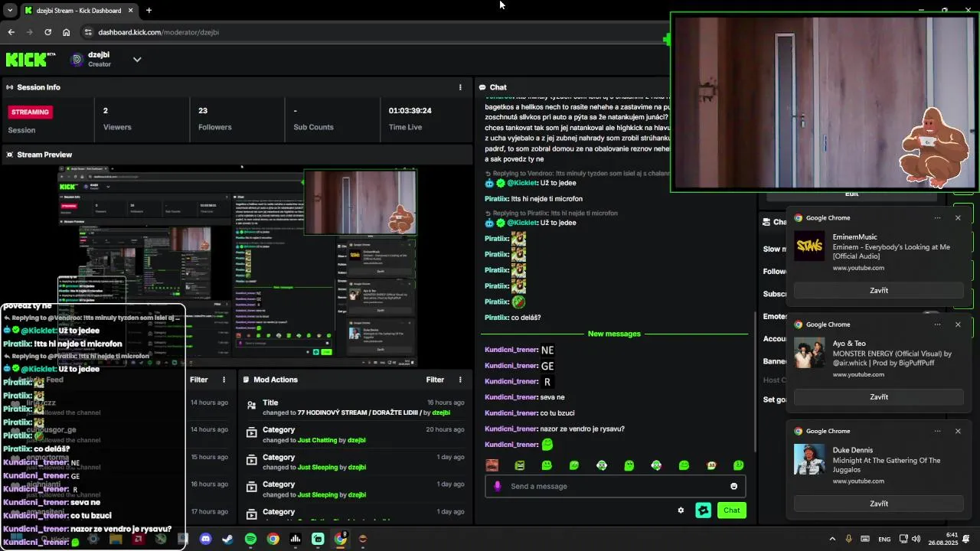
Task: Insert the orange-haired clown quick emote
Action: 711,465
